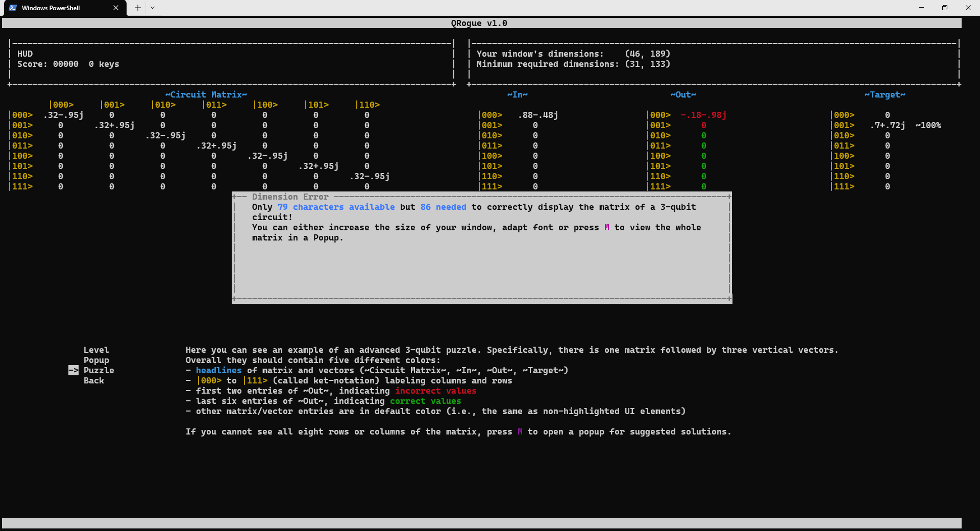
Task: Click the '86 needed' highlighted text
Action: point(443,207)
